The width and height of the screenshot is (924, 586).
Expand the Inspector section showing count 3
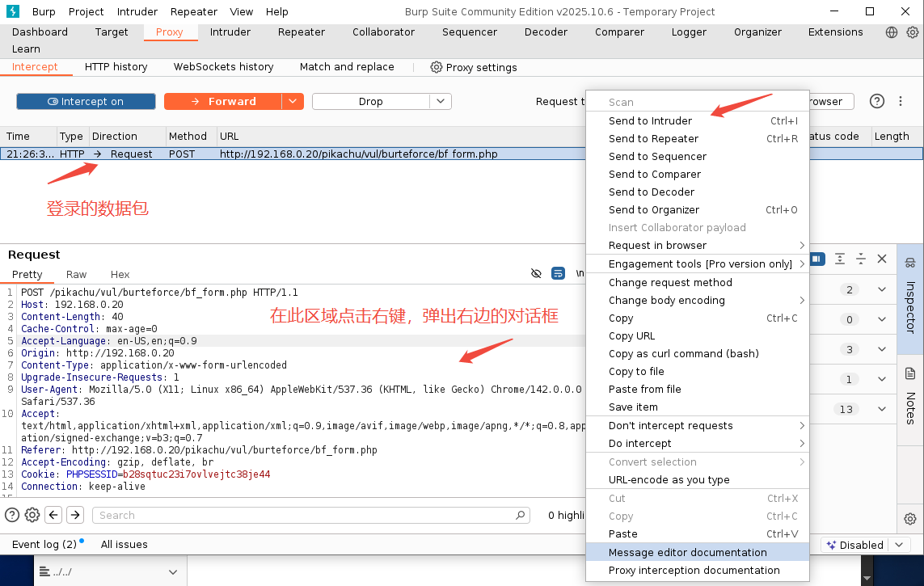click(x=882, y=349)
